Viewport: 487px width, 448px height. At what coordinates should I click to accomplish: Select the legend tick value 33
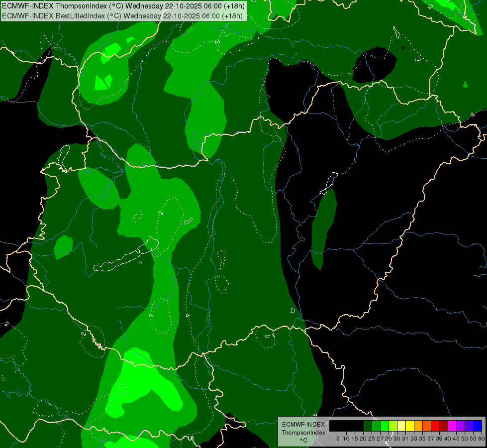414,439
